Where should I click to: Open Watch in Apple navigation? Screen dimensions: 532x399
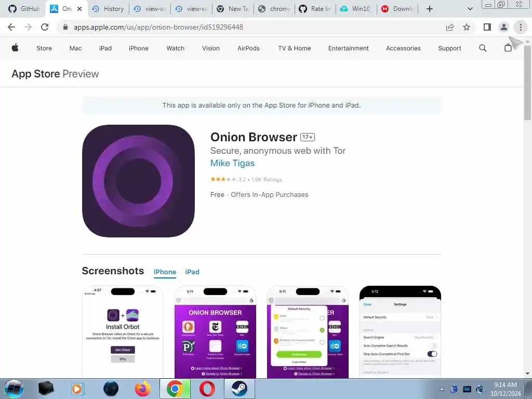176,48
